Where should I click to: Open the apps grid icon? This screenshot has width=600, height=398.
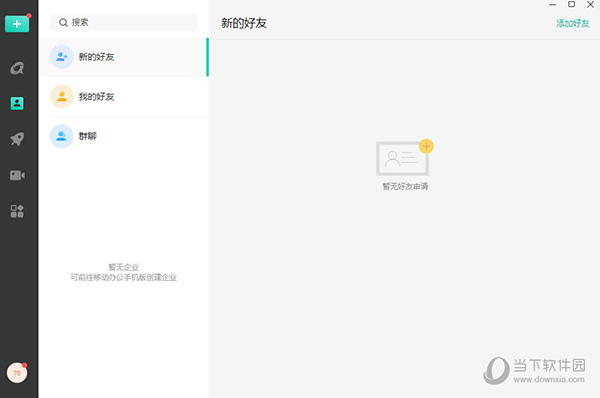(x=17, y=211)
